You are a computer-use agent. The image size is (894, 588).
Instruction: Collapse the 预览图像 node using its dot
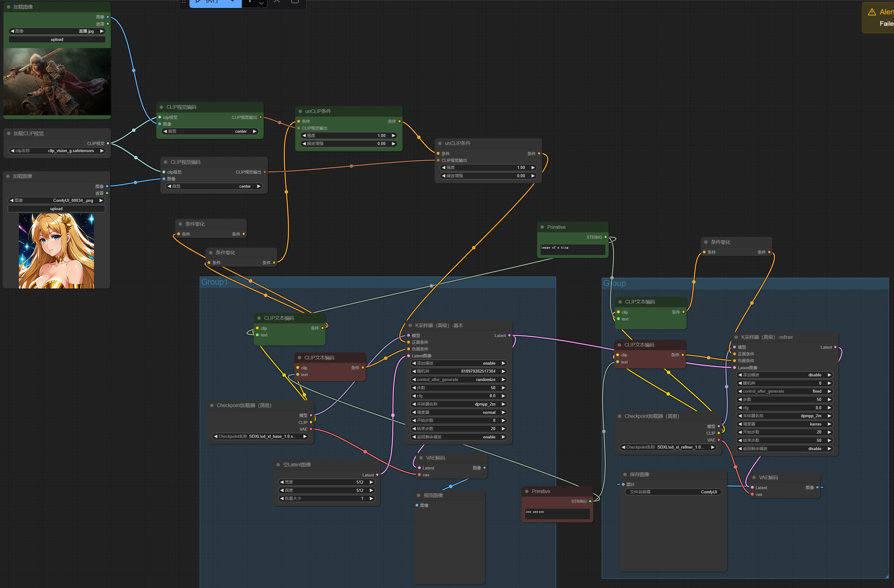[x=419, y=495]
